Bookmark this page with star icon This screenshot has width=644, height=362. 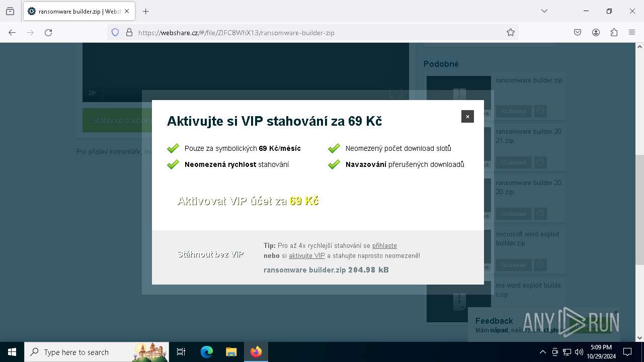[x=511, y=32]
